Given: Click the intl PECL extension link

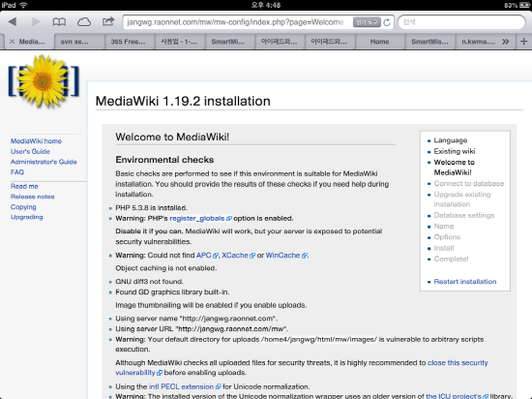Looking at the screenshot, I should (x=185, y=386).
